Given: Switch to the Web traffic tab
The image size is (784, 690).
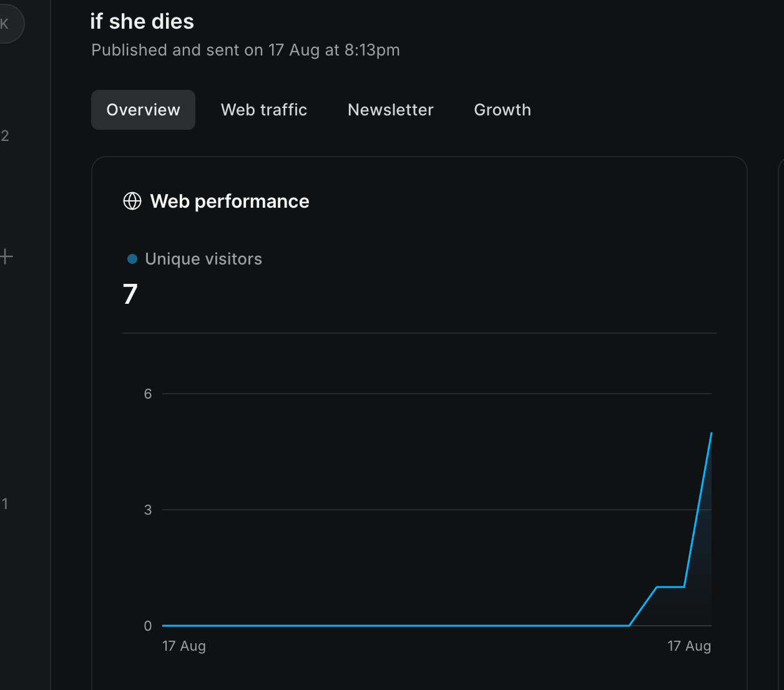Looking at the screenshot, I should tap(264, 110).
